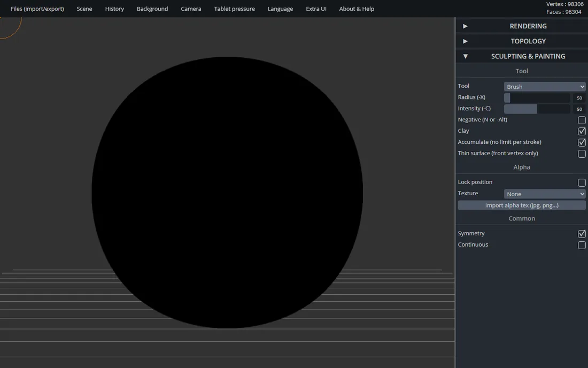588x368 pixels.
Task: Click the TOPOLOGY section title
Action: tap(528, 41)
